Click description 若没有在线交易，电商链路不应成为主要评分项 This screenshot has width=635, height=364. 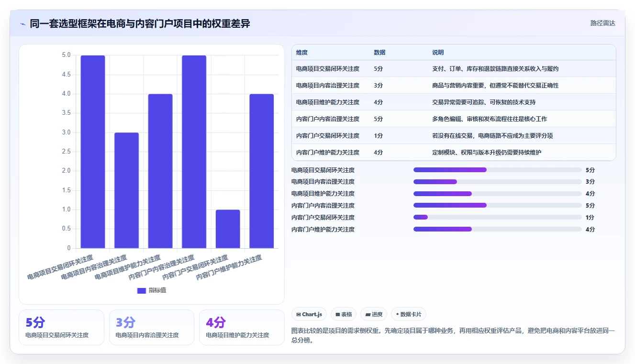pyautogui.click(x=492, y=136)
